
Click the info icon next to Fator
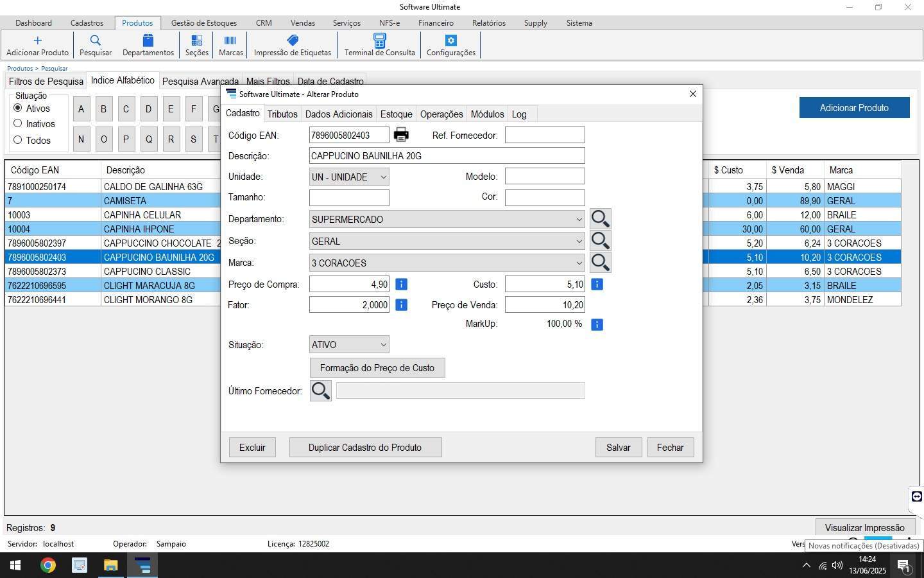coord(401,304)
